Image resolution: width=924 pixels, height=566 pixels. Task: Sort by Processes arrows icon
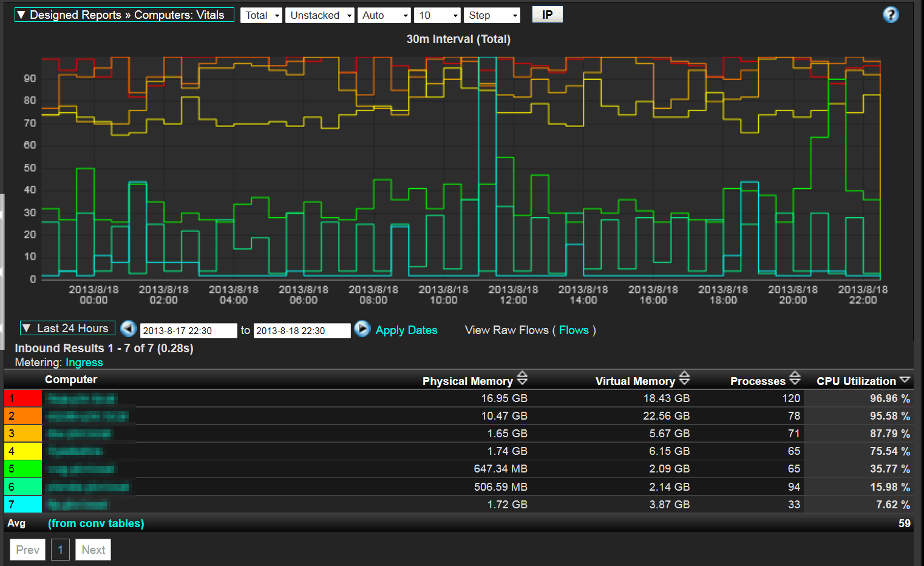(795, 378)
